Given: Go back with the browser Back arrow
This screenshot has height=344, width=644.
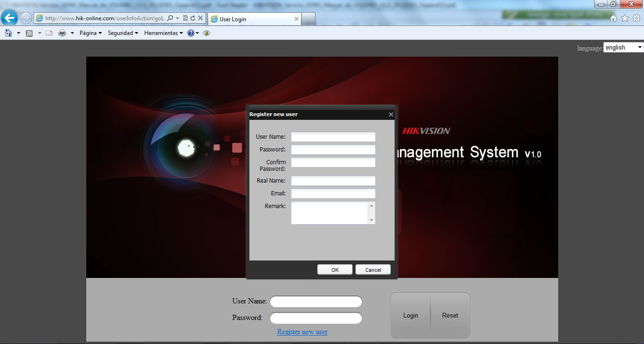Looking at the screenshot, I should (10, 18).
